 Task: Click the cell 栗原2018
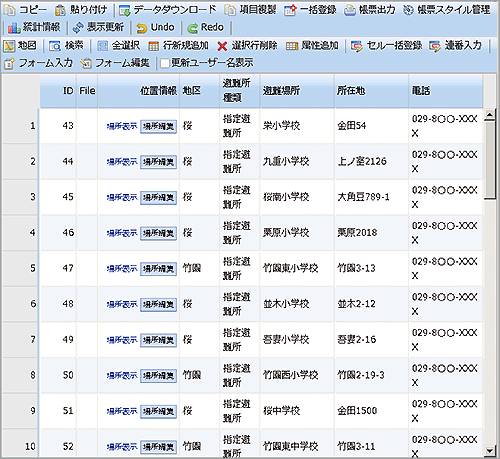(x=372, y=233)
